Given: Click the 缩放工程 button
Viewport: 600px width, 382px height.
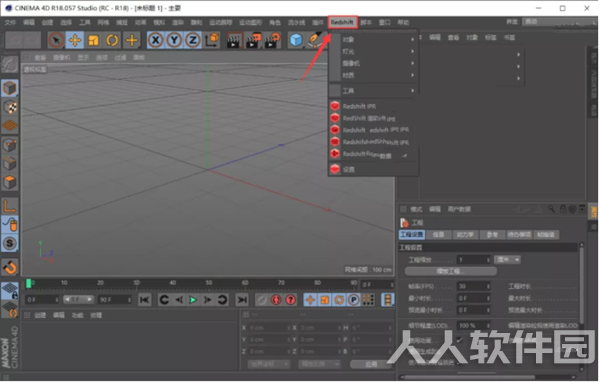Looking at the screenshot, I should (x=451, y=271).
